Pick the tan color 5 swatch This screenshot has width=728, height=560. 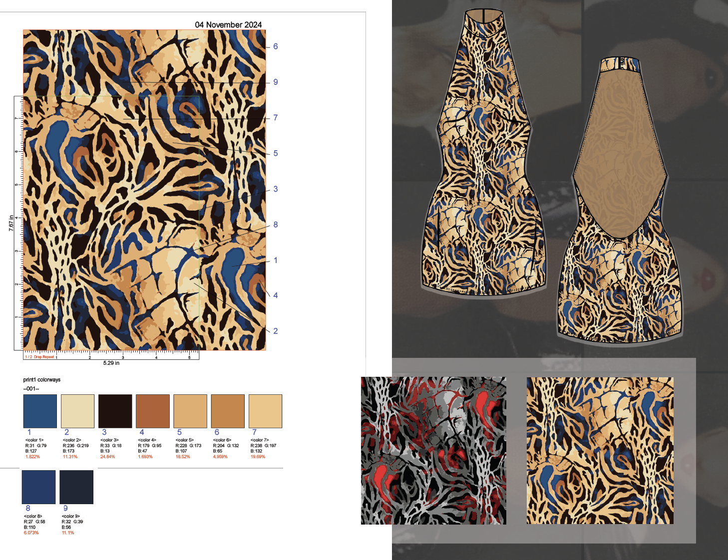tap(190, 411)
